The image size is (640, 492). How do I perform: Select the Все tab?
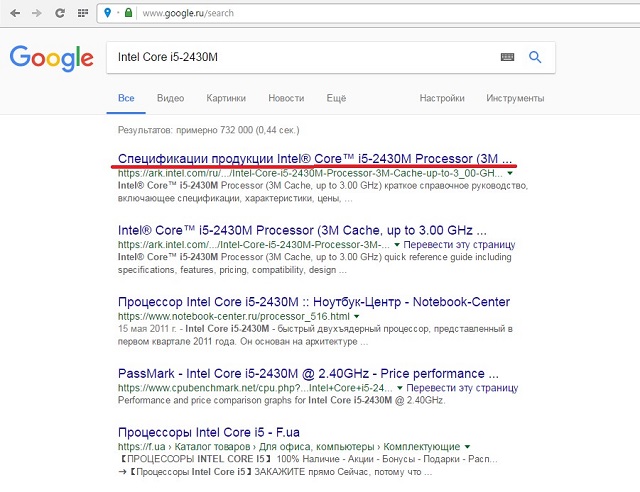[126, 98]
